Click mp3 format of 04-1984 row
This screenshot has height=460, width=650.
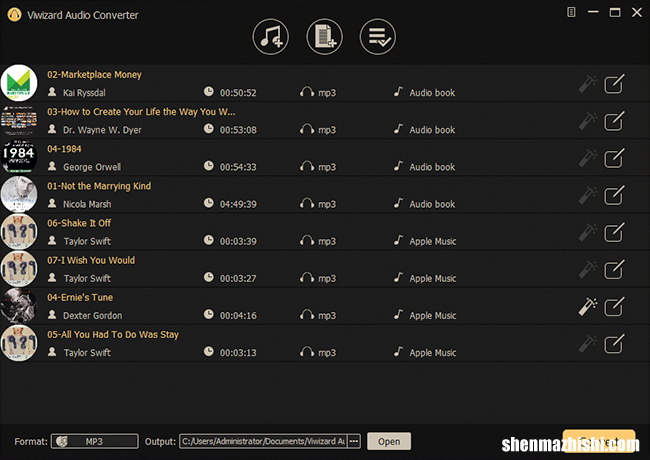click(327, 167)
